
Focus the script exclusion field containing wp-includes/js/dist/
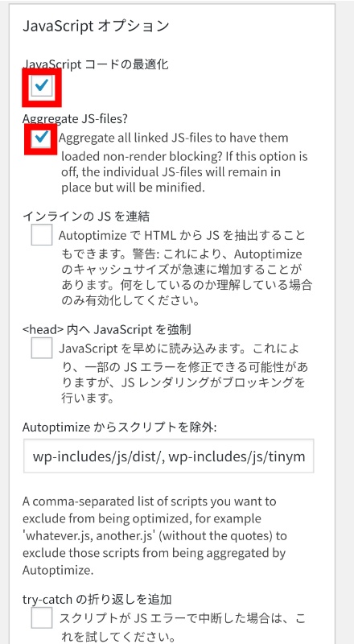[169, 456]
